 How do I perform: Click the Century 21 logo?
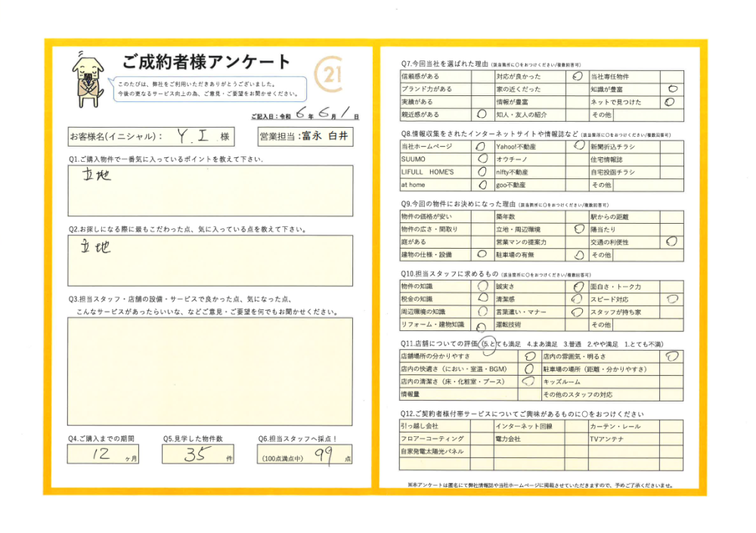332,75
